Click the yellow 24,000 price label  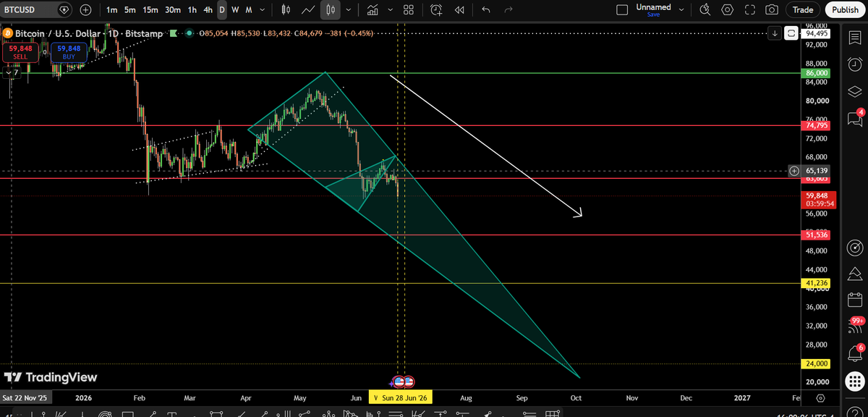coord(816,363)
